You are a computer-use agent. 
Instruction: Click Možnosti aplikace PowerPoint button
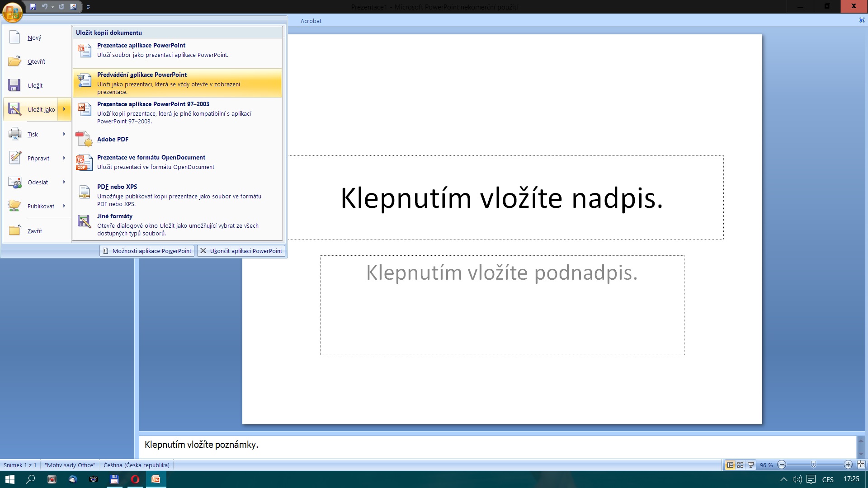(147, 251)
